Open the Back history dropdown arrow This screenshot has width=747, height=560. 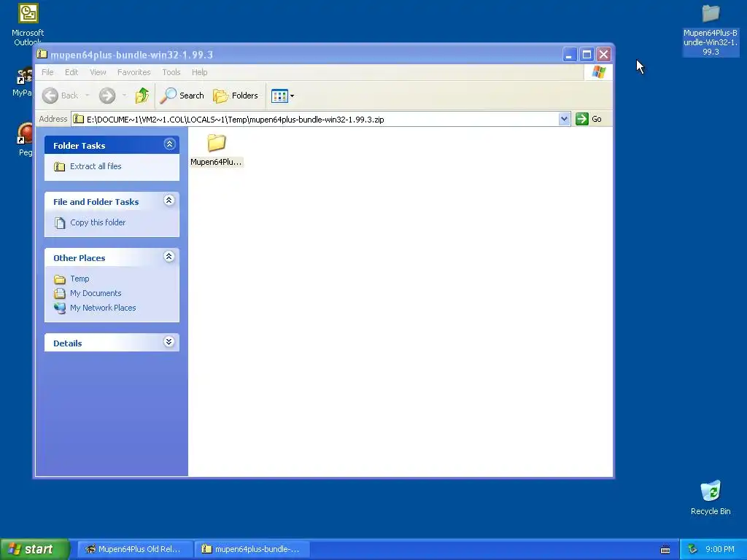(88, 96)
